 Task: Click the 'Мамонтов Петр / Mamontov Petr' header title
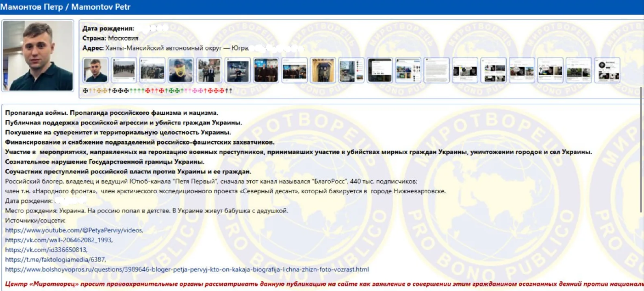click(65, 7)
